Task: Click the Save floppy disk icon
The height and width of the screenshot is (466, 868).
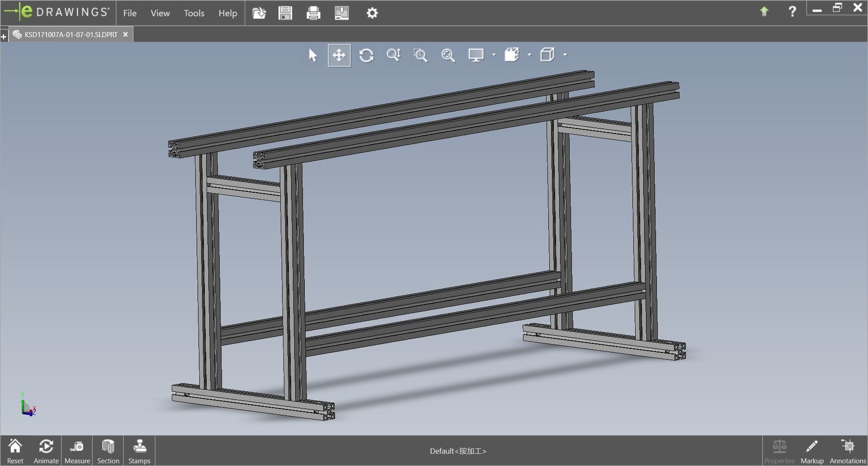Action: [285, 13]
